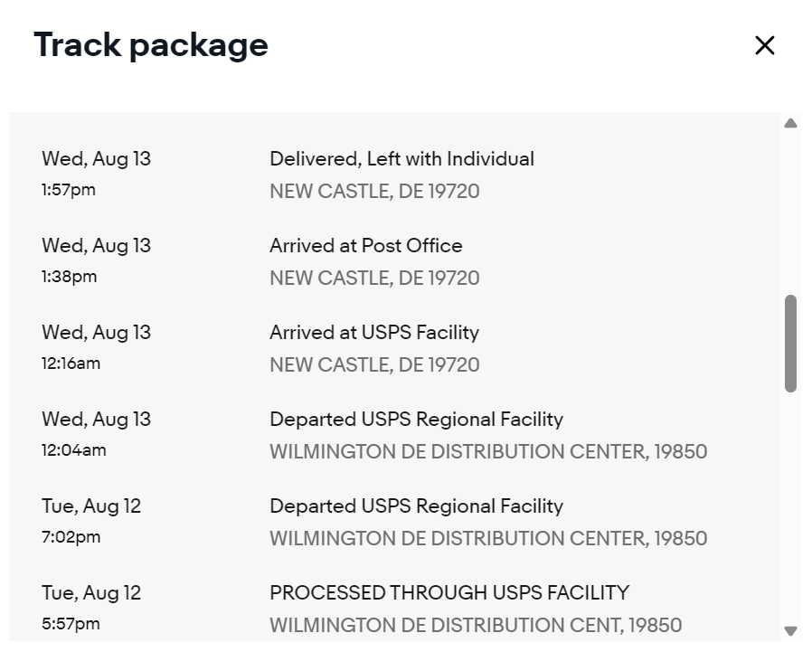This screenshot has width=812, height=652.
Task: Click the 12:16am timestamp
Action: 71,364
